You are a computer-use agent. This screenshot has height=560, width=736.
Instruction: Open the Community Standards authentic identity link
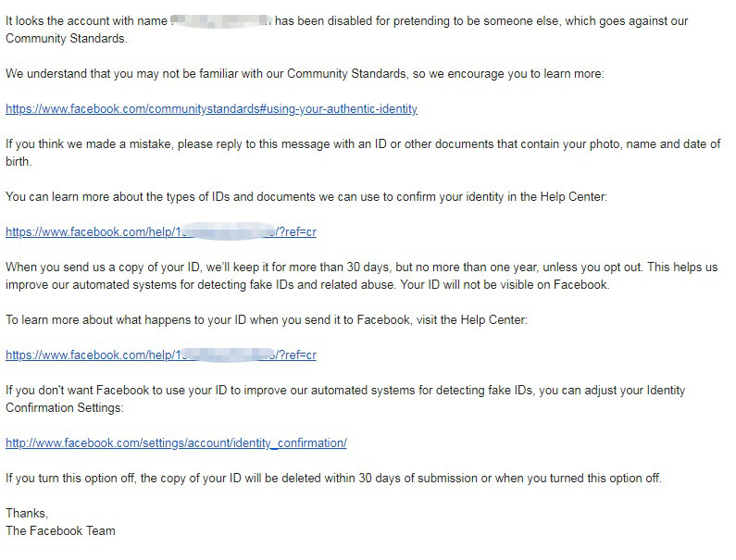click(211, 109)
